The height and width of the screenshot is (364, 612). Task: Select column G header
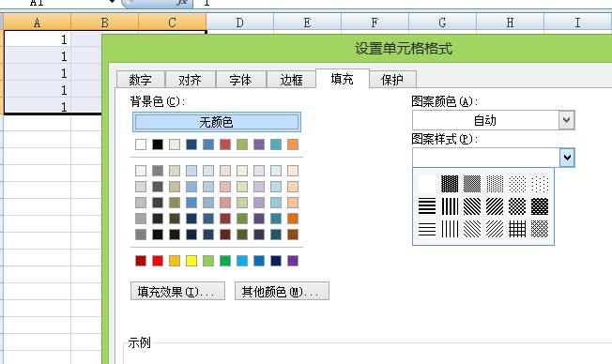coord(442,23)
